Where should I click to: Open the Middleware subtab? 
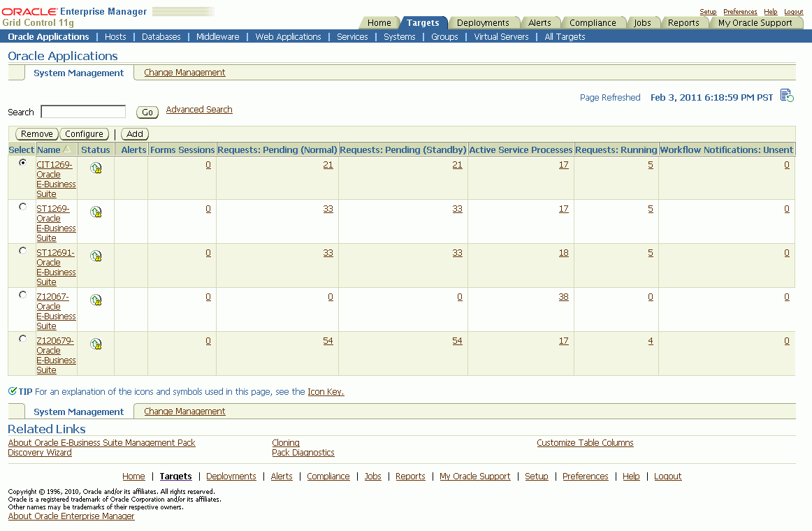pos(217,37)
